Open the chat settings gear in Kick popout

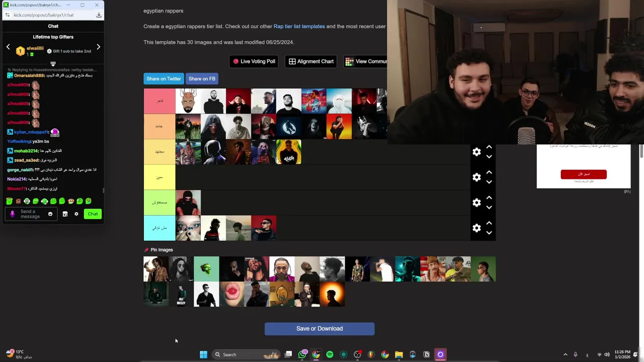coord(76,214)
